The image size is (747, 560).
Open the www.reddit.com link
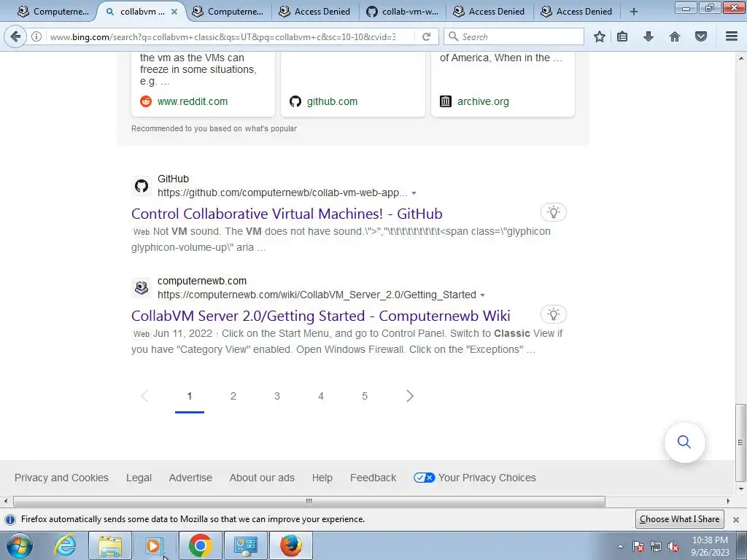[x=193, y=101]
